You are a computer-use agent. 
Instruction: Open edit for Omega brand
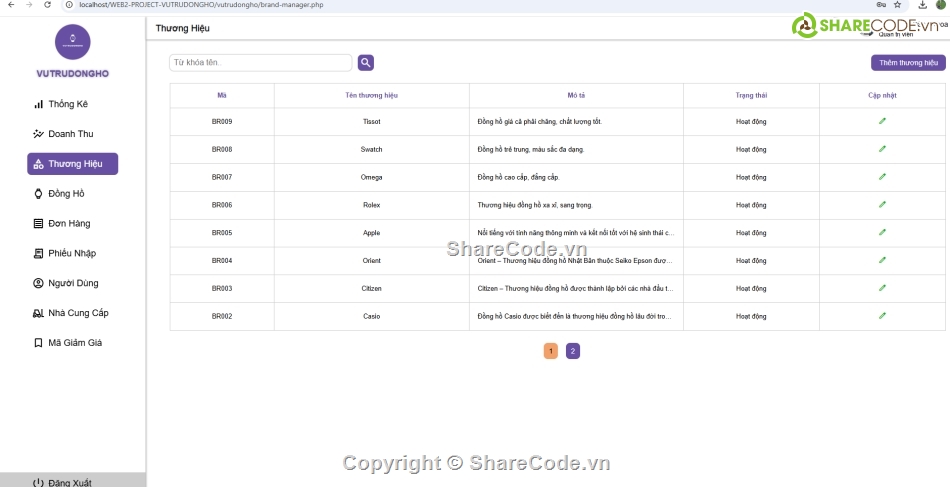[x=882, y=177]
